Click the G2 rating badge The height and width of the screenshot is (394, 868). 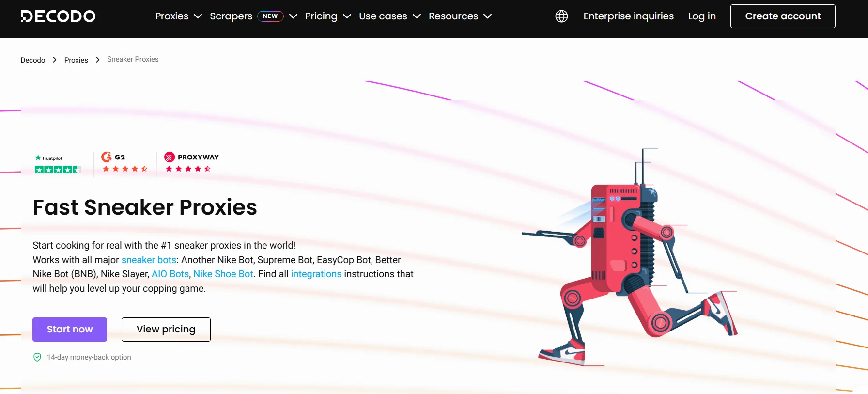coord(125,162)
